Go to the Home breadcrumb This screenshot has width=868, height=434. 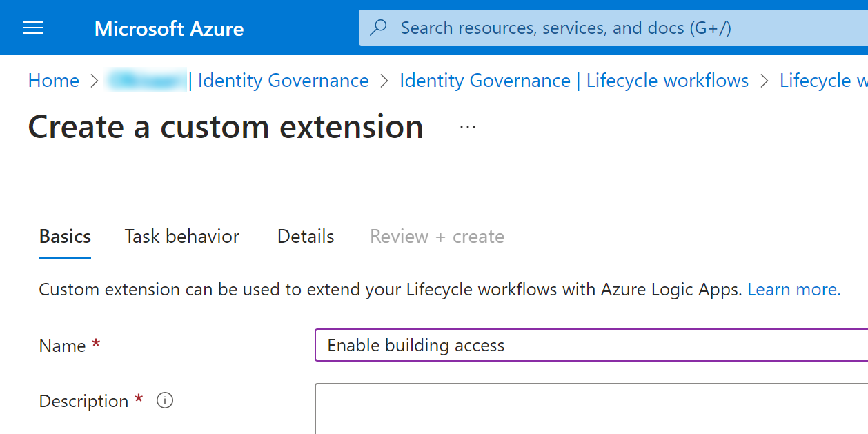pos(54,81)
